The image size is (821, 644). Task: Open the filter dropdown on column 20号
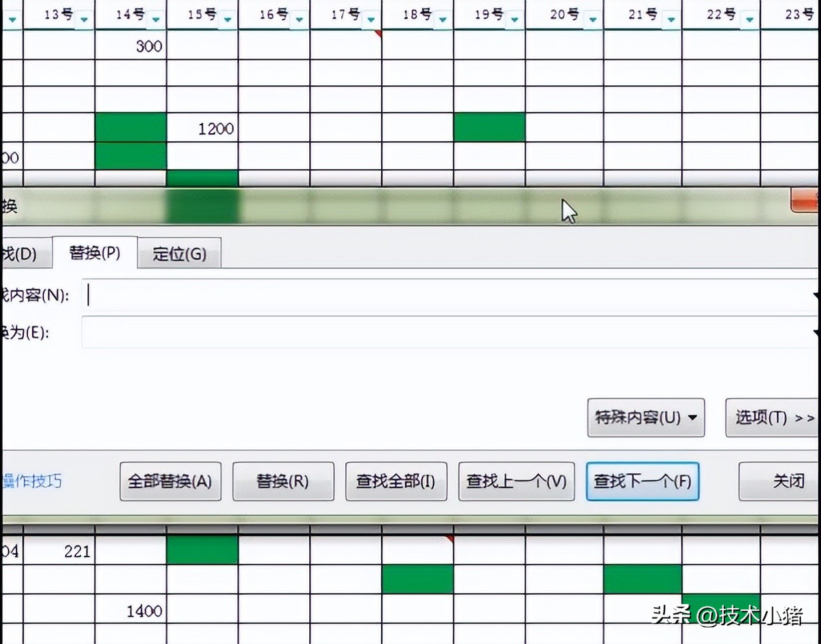592,19
